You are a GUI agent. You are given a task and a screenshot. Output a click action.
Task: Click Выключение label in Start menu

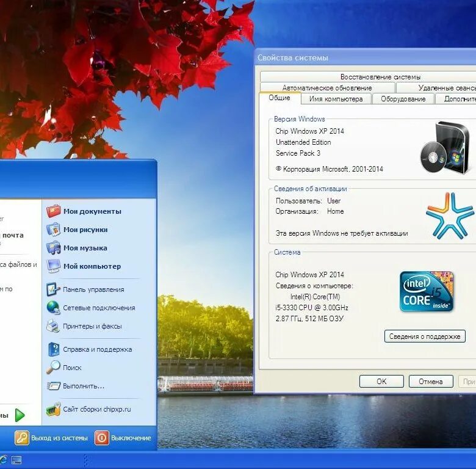pos(131,438)
